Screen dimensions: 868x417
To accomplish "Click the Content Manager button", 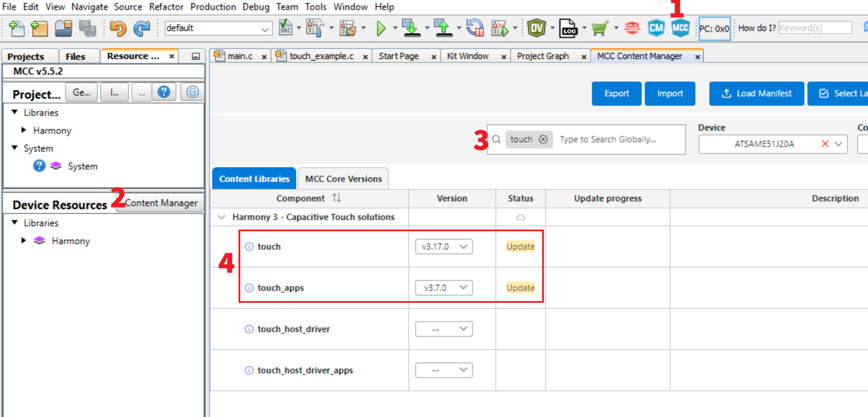I will click(160, 203).
